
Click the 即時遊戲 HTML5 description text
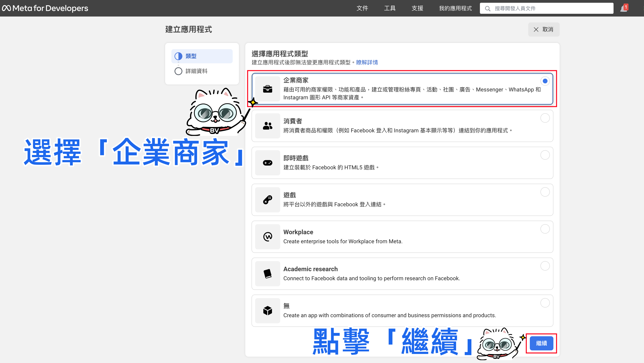point(331,167)
